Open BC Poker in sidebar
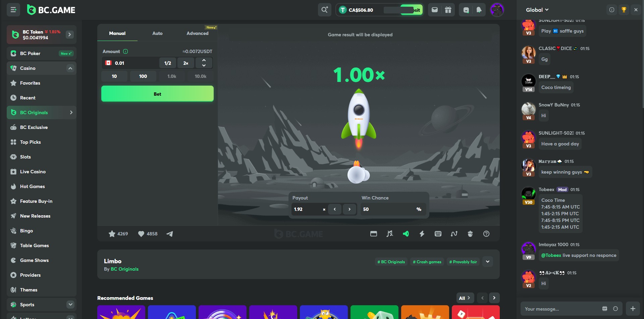Screen dimensions: 644x319 pos(42,53)
